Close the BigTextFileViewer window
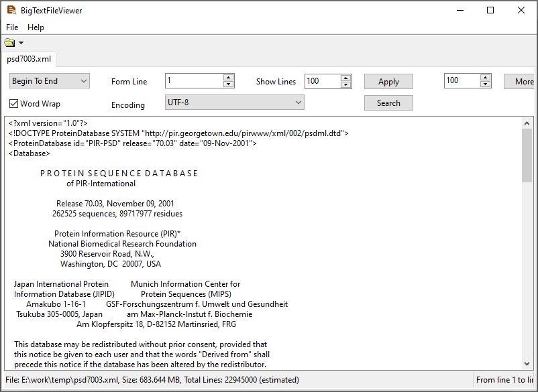 pos(521,10)
